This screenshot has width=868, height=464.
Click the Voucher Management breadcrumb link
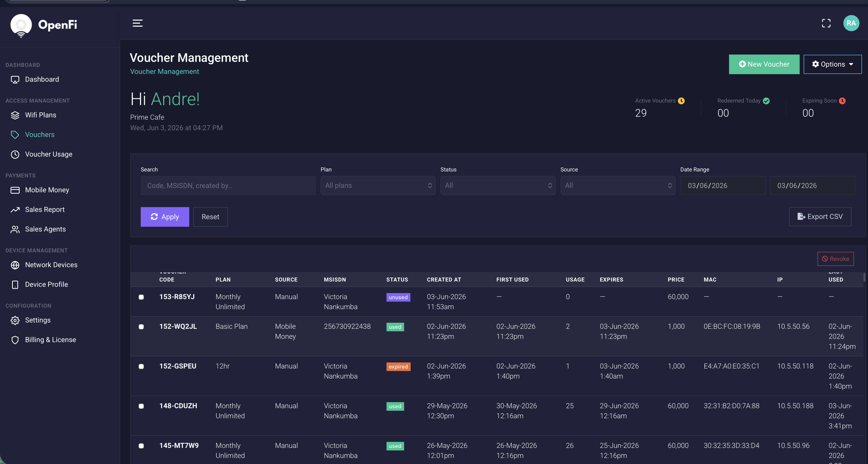(164, 71)
